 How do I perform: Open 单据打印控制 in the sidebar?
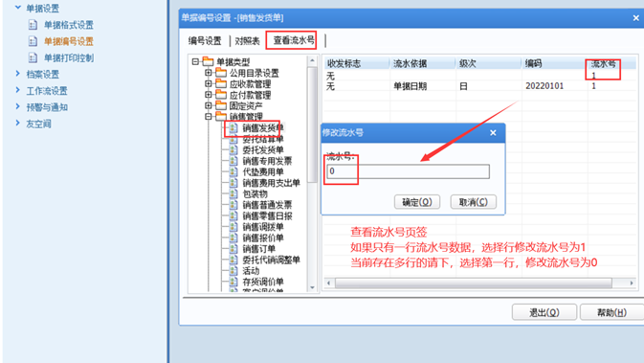tap(69, 57)
